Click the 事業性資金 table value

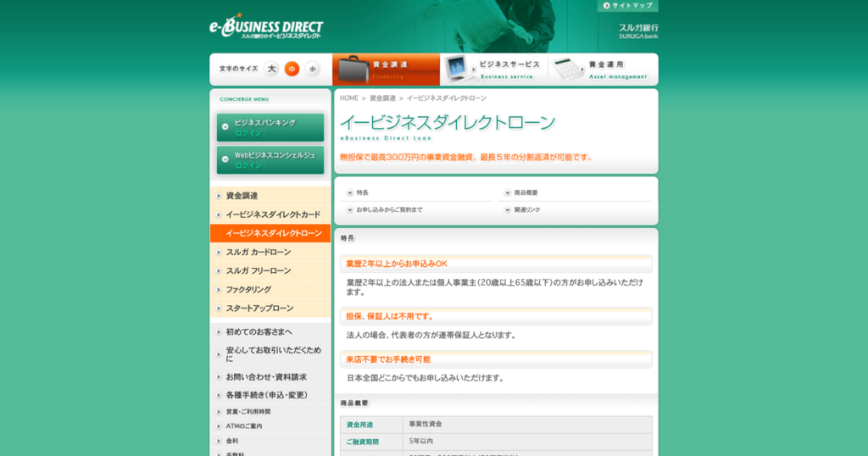(426, 425)
